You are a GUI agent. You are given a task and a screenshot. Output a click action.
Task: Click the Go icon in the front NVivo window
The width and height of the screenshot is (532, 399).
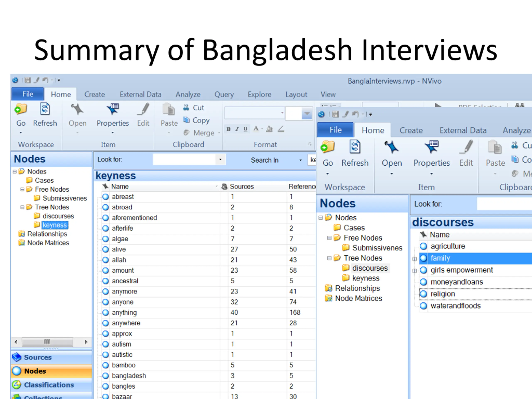(x=328, y=147)
